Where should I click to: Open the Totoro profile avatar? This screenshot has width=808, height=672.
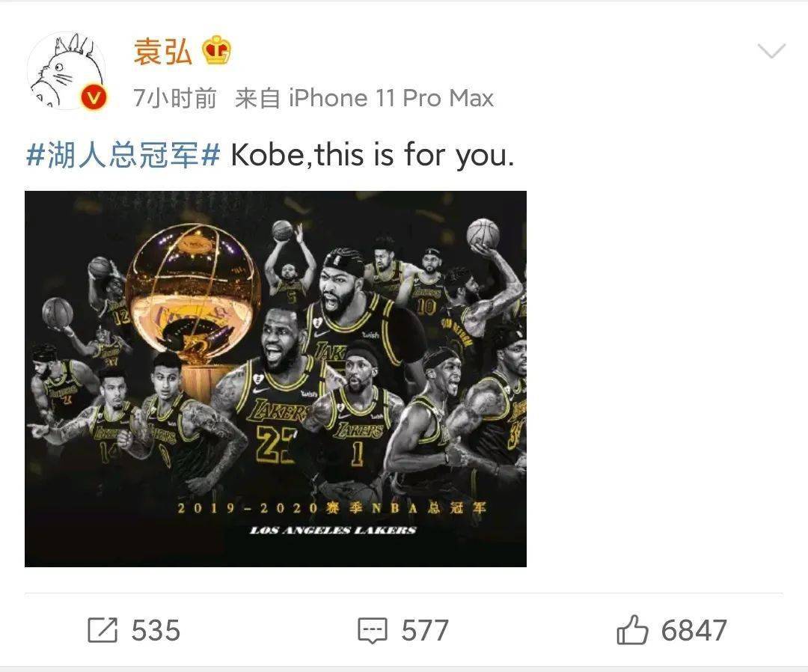[66, 70]
